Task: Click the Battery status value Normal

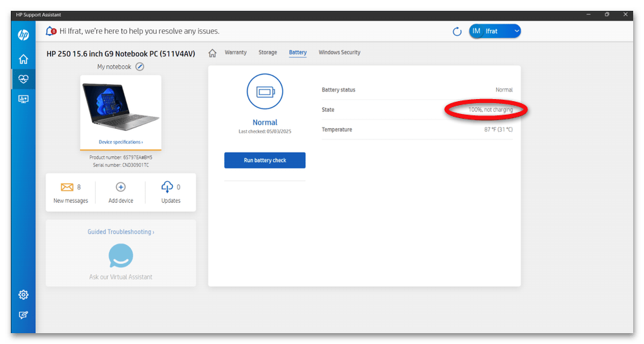Action: click(x=504, y=90)
